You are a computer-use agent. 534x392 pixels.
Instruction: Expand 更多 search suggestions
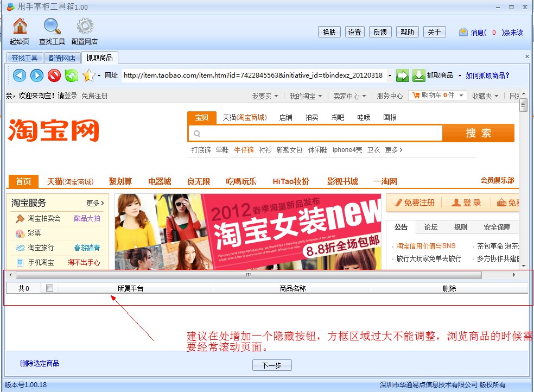(x=393, y=150)
